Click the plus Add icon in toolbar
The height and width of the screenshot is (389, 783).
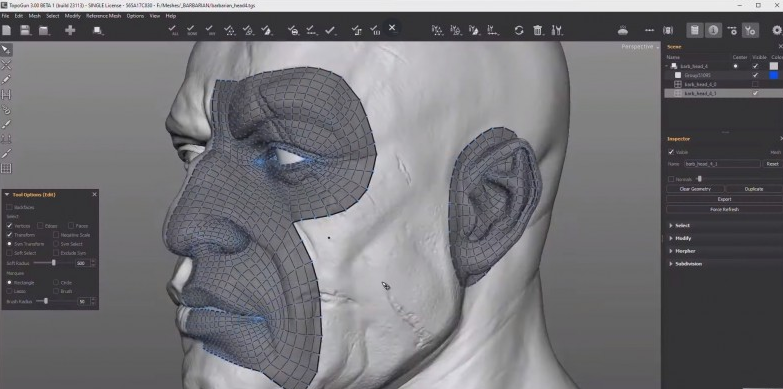click(x=70, y=30)
